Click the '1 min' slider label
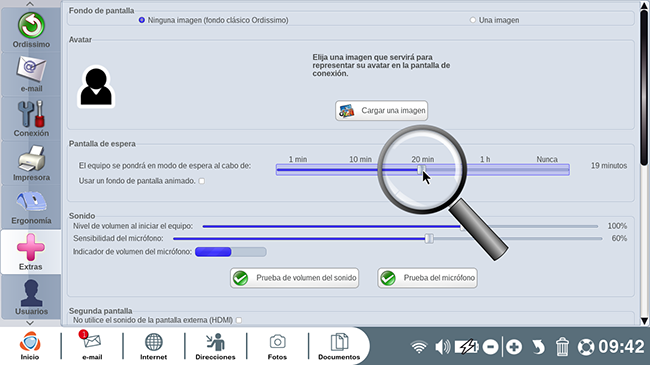Screen dimensions: 650x365 298,159
